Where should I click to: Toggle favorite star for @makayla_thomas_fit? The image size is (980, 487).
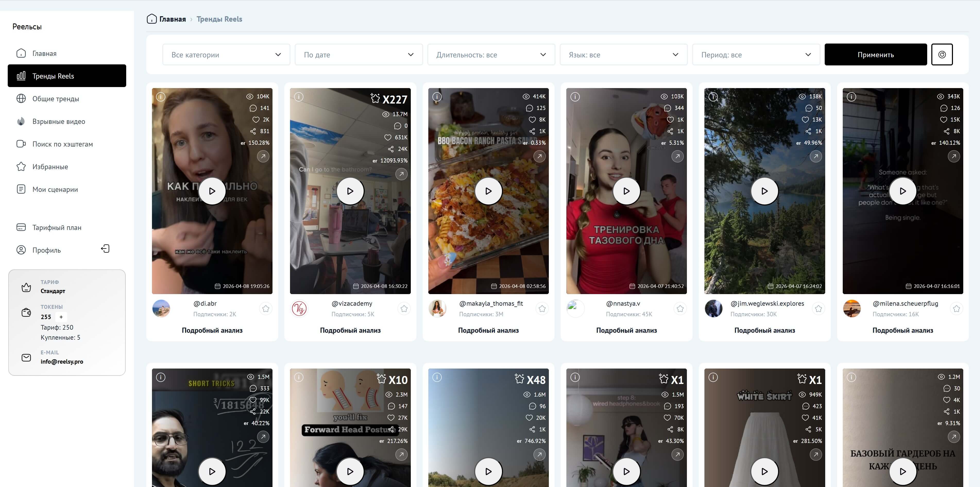click(x=542, y=309)
